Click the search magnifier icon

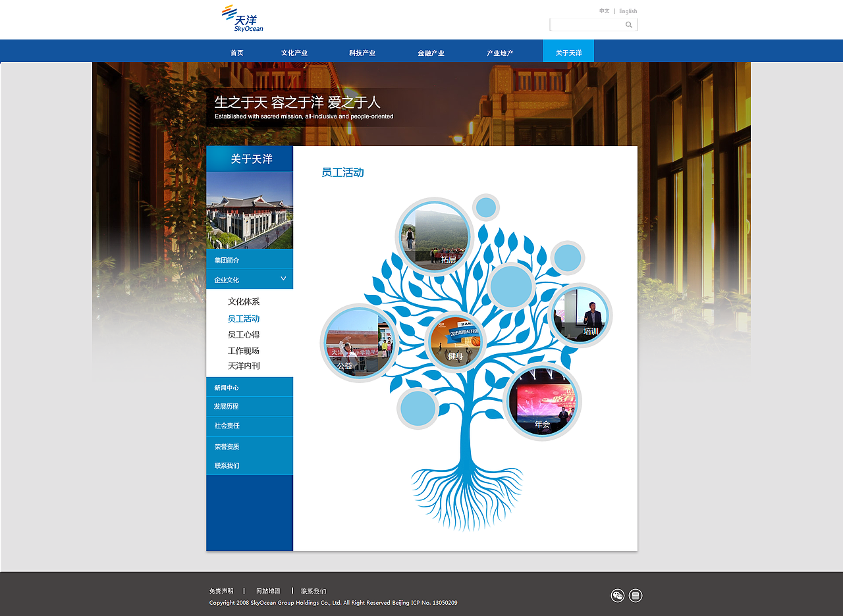(629, 24)
